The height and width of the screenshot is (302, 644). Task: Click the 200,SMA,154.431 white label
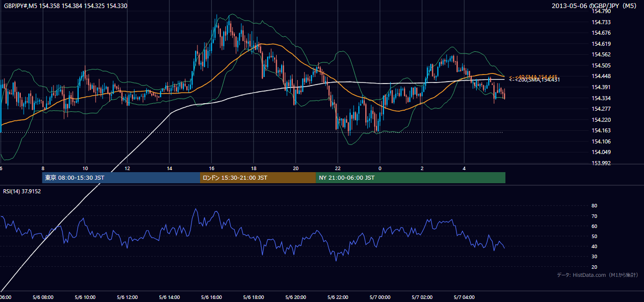tap(534, 80)
